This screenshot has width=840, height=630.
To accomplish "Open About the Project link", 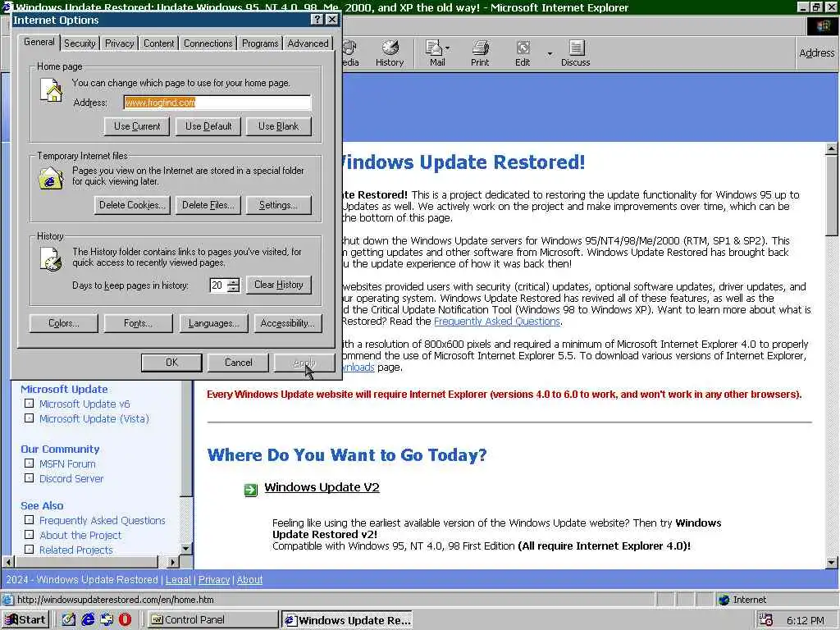I will tap(80, 535).
